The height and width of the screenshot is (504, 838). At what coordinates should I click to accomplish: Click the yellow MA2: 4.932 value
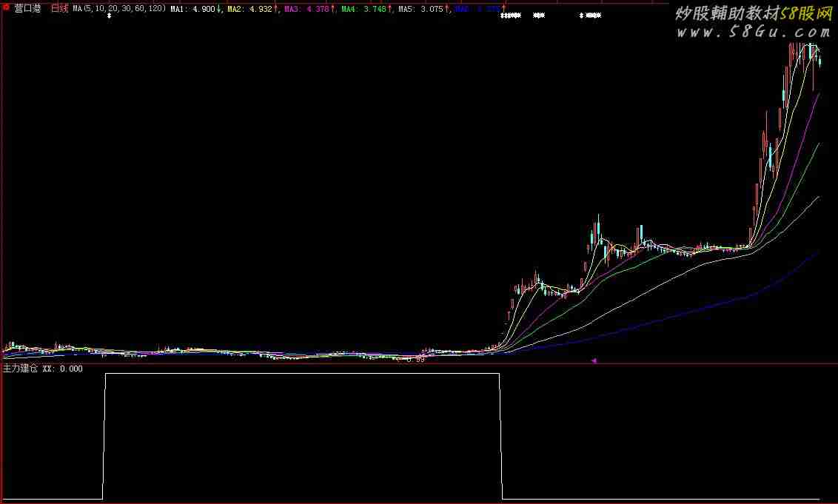(x=249, y=9)
